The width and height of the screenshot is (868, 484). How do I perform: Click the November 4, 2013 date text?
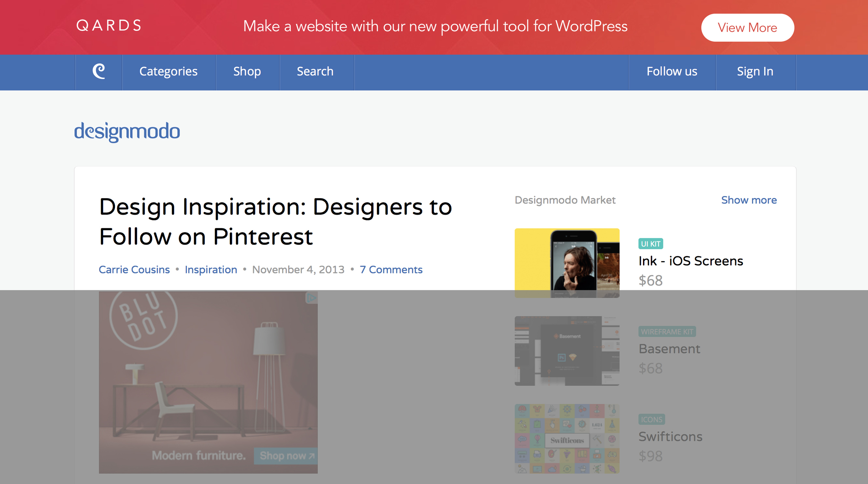pyautogui.click(x=298, y=270)
